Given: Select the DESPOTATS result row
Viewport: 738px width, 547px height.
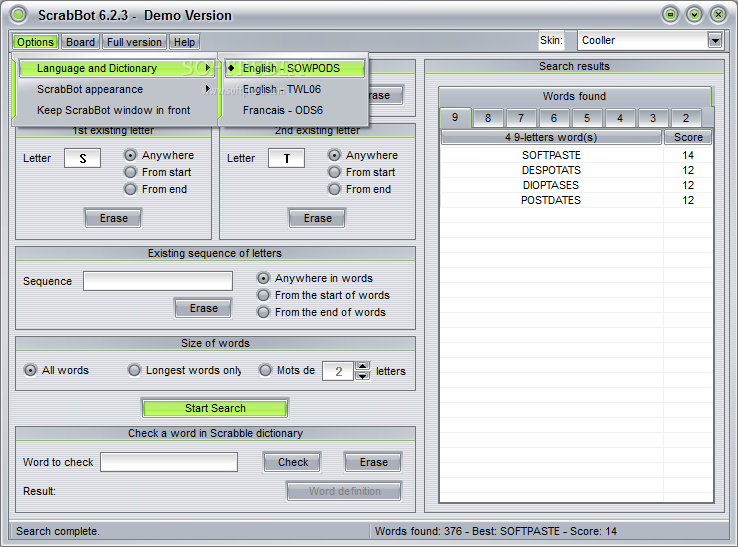Looking at the screenshot, I should pyautogui.click(x=576, y=170).
